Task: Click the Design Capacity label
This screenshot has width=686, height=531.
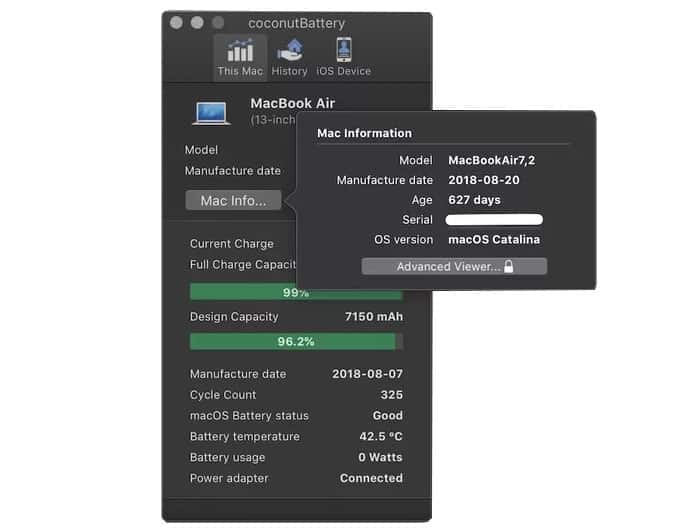Action: (x=234, y=317)
